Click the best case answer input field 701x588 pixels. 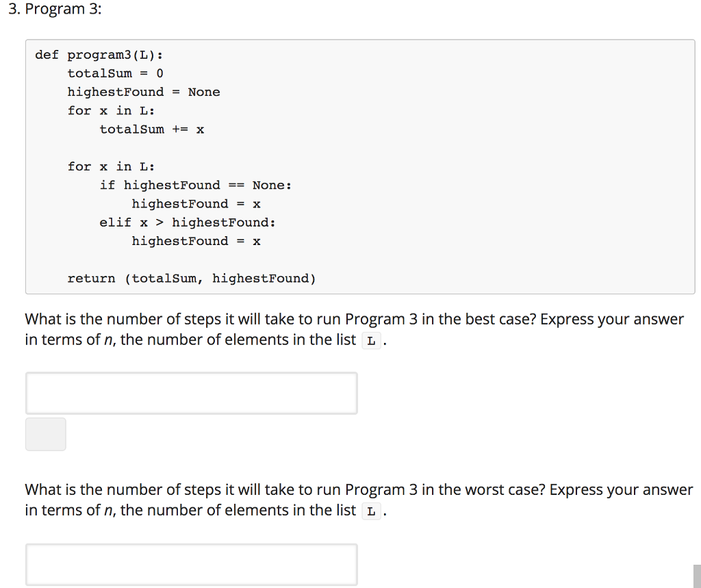click(x=191, y=393)
